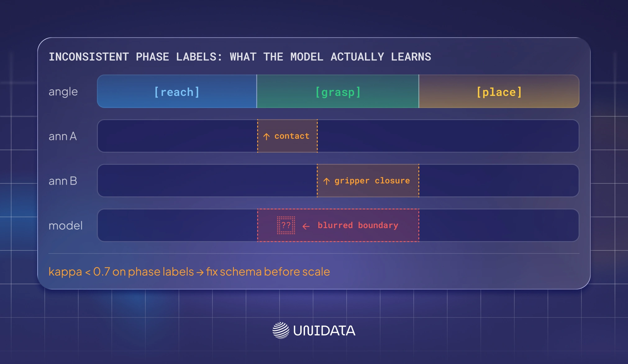Click the Unidata globe logo icon
Viewport: 628px width, 364px height.
(x=281, y=330)
